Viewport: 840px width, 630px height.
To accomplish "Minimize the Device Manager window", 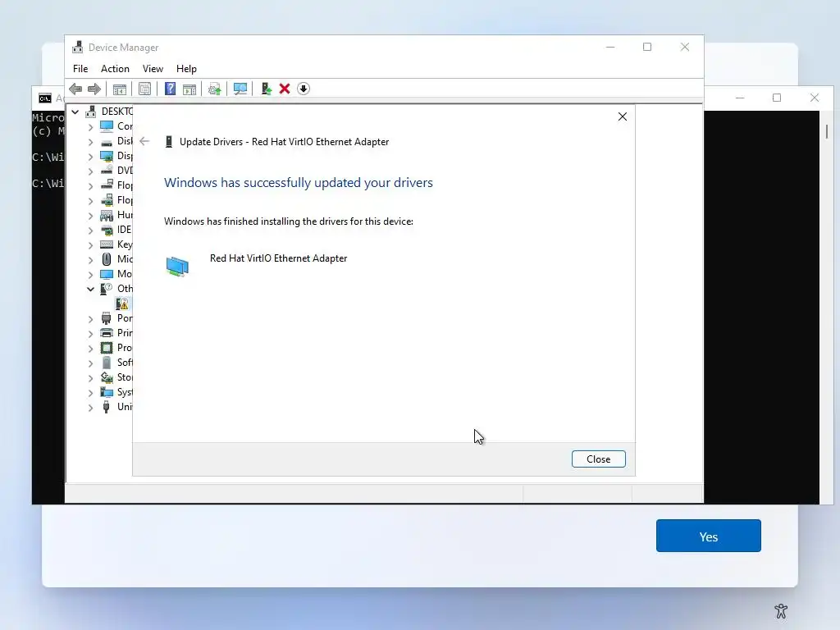I will [610, 47].
